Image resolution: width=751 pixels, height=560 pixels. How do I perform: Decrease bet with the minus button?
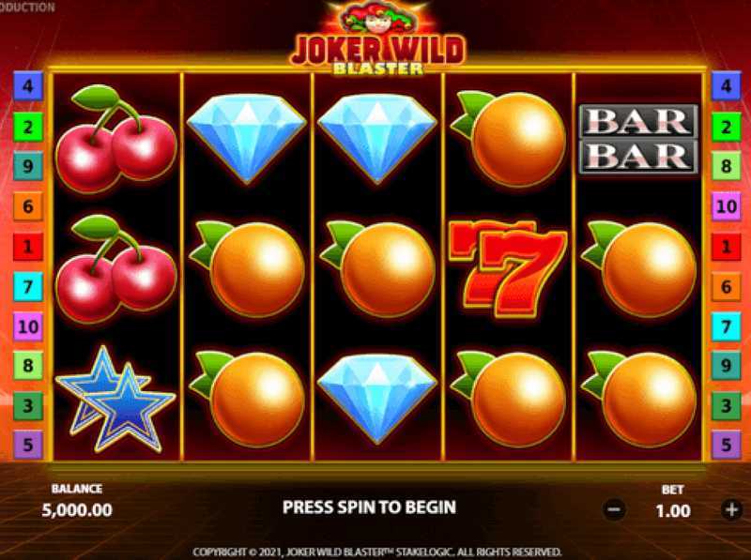pyautogui.click(x=615, y=509)
